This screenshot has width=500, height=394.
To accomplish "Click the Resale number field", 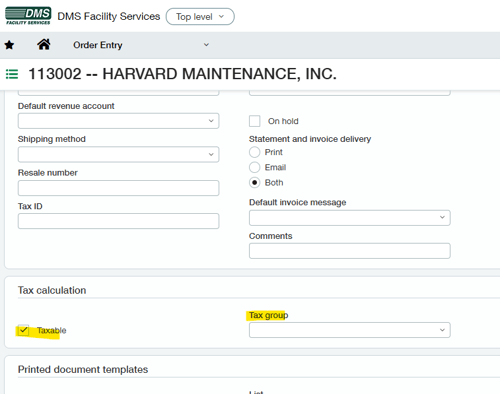I will [118, 188].
